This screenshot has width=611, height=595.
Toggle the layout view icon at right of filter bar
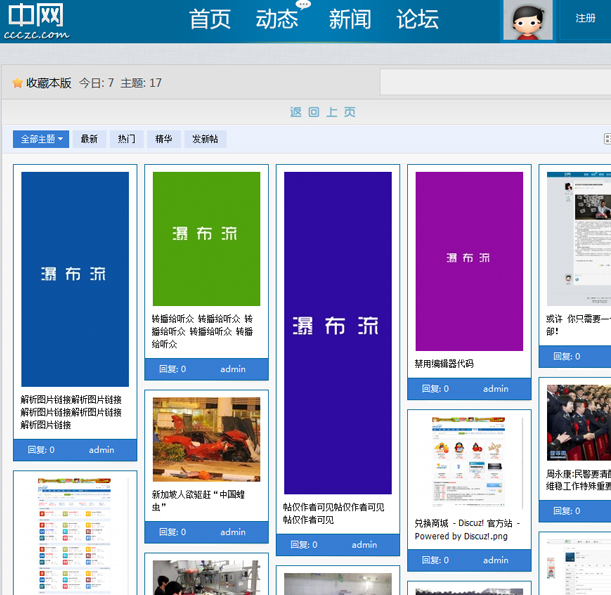tap(607, 139)
